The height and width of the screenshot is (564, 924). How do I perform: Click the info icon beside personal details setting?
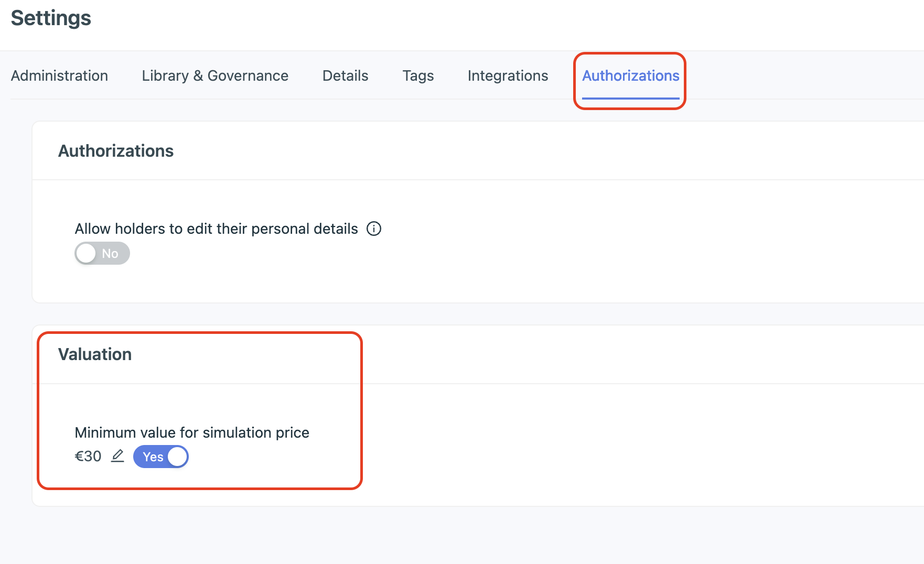[x=374, y=229]
